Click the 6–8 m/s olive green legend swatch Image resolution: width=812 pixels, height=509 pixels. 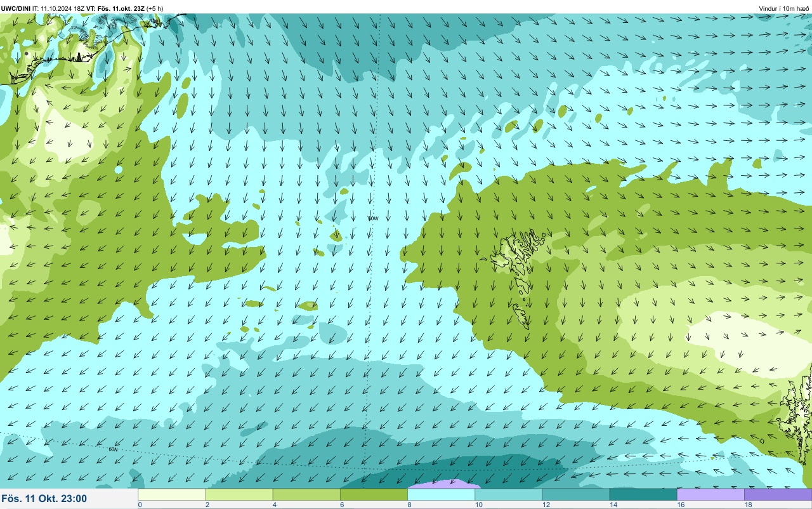point(374,494)
